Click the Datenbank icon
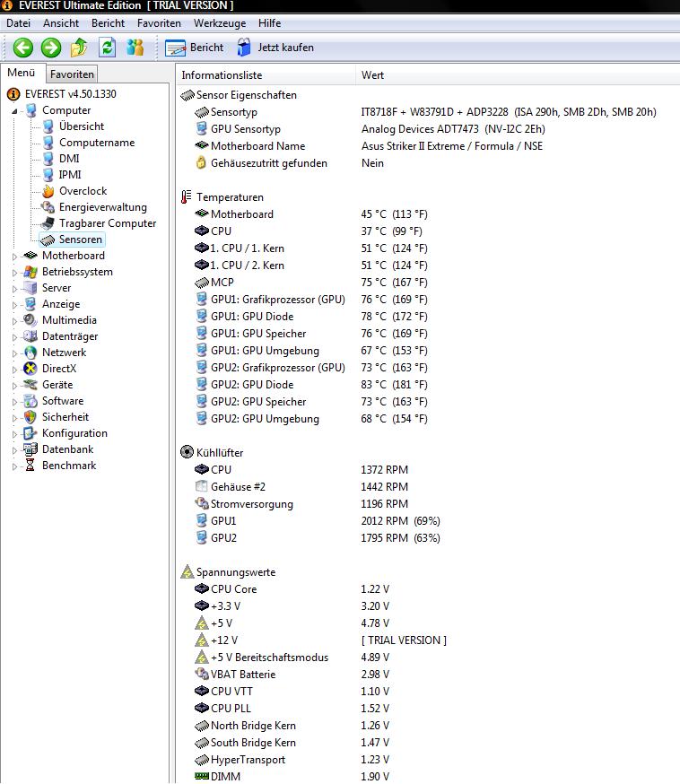 click(x=31, y=449)
